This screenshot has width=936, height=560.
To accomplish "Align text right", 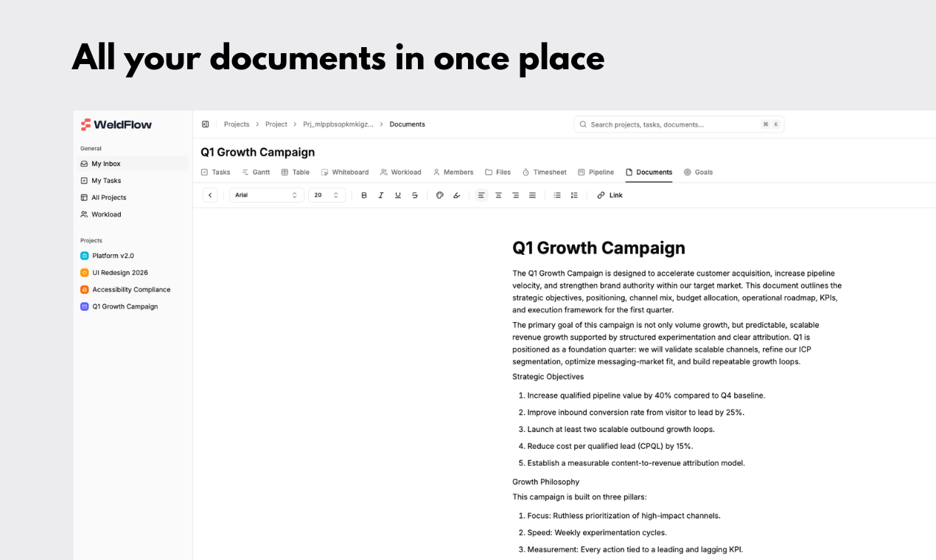I will tap(515, 195).
